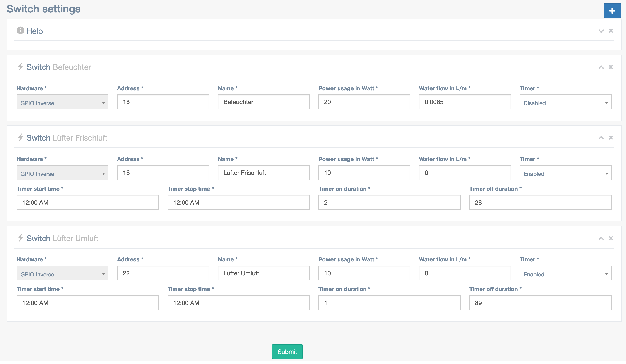The height and width of the screenshot is (364, 626).
Task: Click Befeuchter Water flow field 0.0065
Action: pos(465,102)
